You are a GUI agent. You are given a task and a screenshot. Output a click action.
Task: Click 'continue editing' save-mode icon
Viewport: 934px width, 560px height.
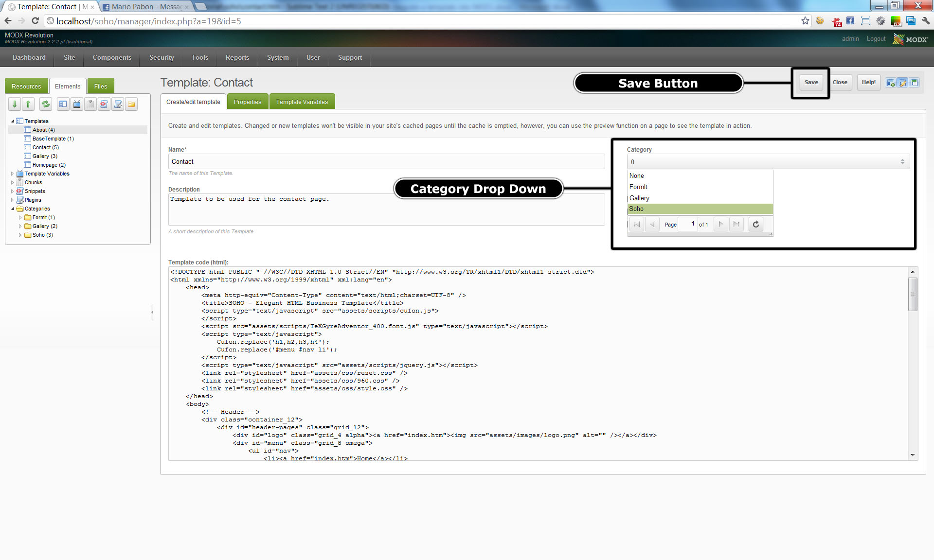pyautogui.click(x=902, y=83)
